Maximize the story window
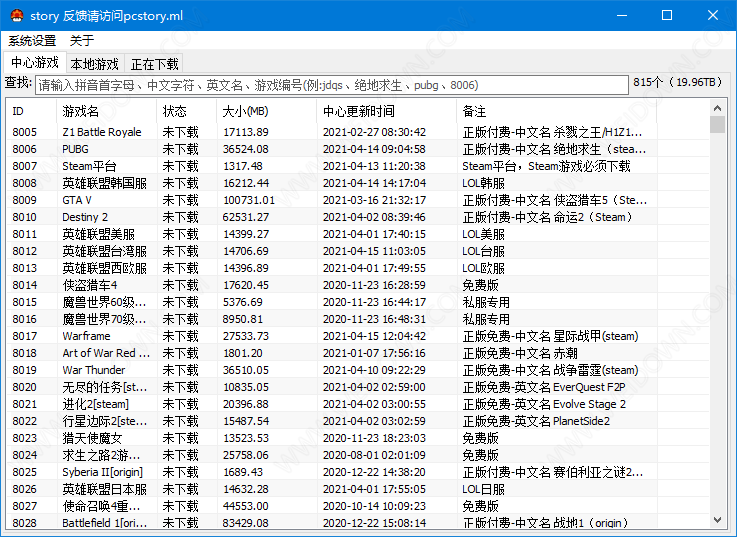 (667, 15)
